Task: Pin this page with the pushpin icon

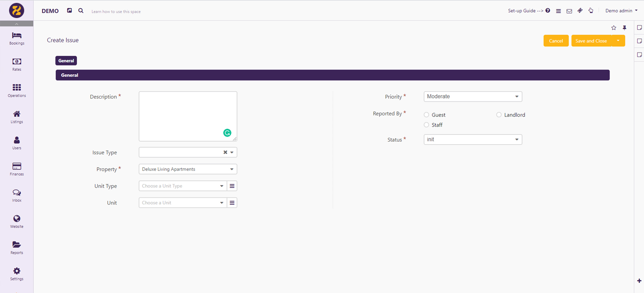Action: [624, 28]
